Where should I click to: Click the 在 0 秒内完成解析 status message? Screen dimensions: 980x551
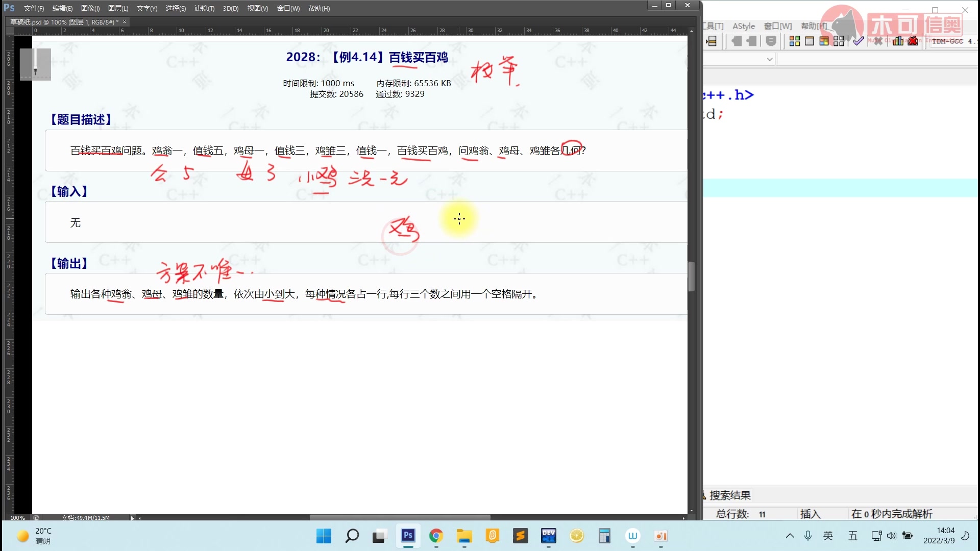tap(892, 514)
